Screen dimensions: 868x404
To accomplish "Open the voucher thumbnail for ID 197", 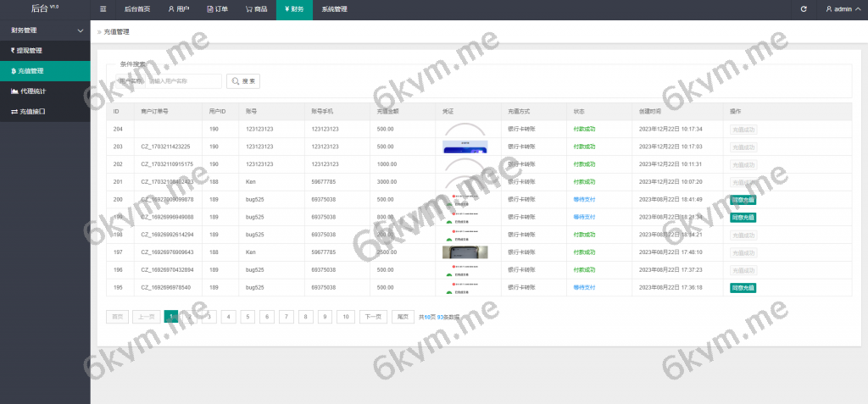I will pyautogui.click(x=465, y=252).
